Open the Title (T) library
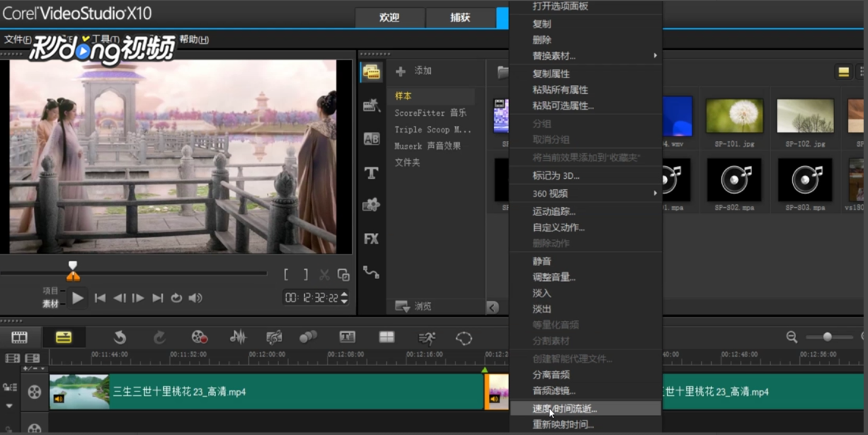 (x=371, y=173)
